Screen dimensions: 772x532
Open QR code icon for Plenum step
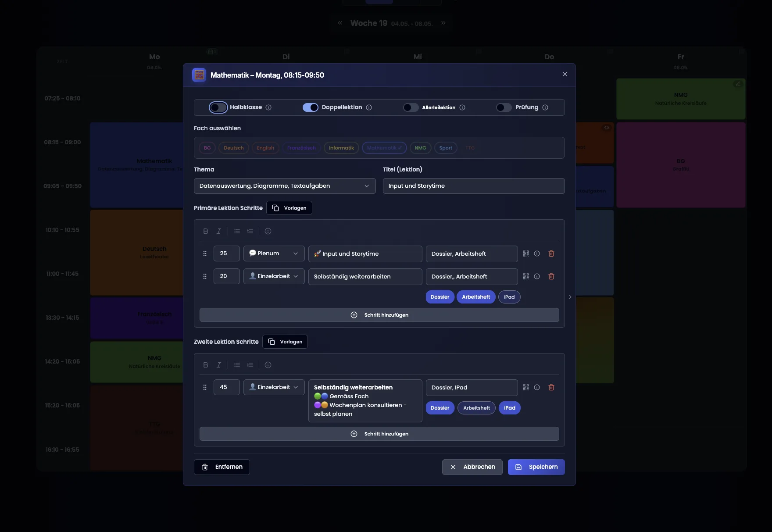click(526, 254)
